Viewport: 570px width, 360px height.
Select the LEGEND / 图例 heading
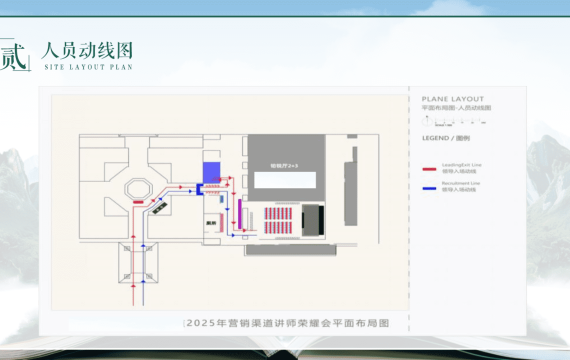pos(446,138)
